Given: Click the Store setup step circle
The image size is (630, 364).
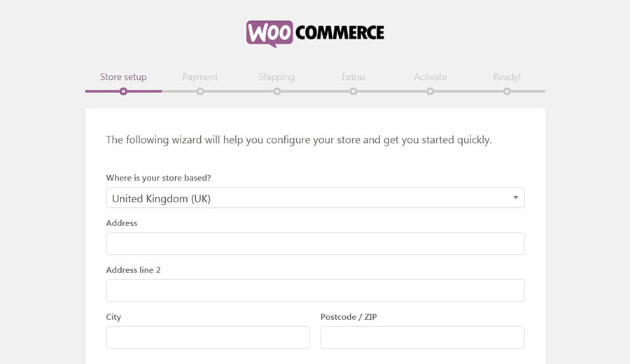Looking at the screenshot, I should pos(123,92).
